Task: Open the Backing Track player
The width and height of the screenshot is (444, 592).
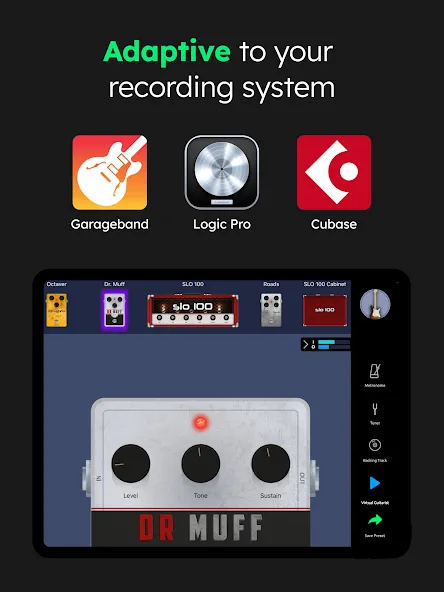Action: point(375,445)
